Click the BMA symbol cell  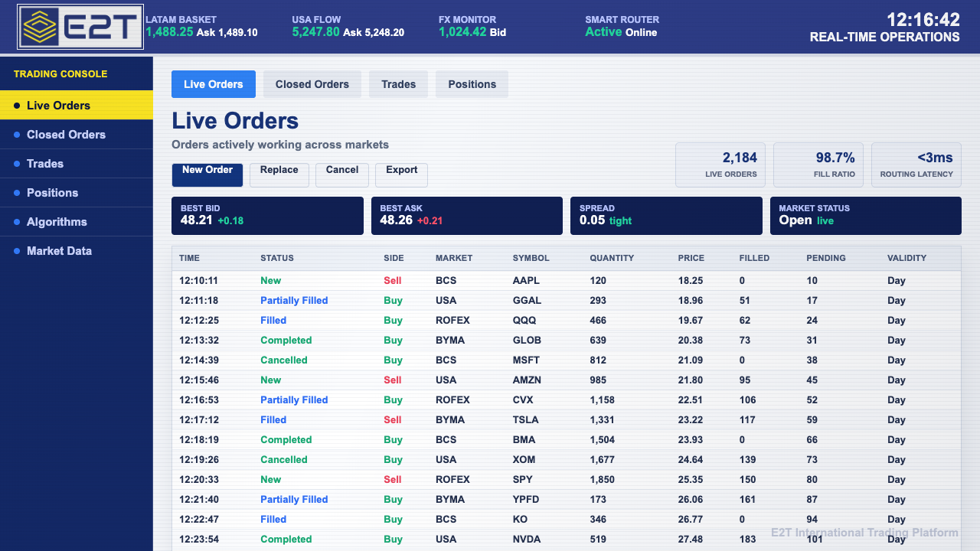(524, 440)
